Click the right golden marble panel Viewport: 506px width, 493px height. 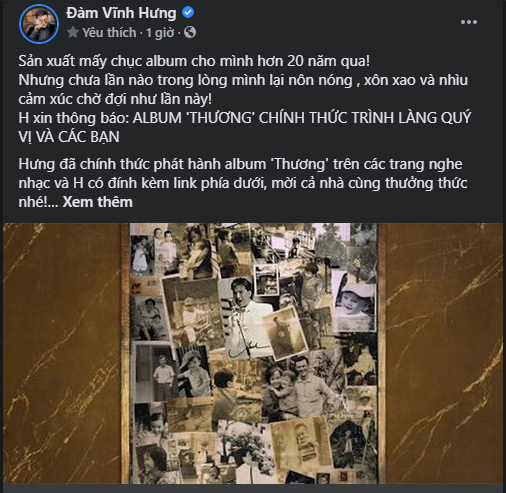pos(444,353)
